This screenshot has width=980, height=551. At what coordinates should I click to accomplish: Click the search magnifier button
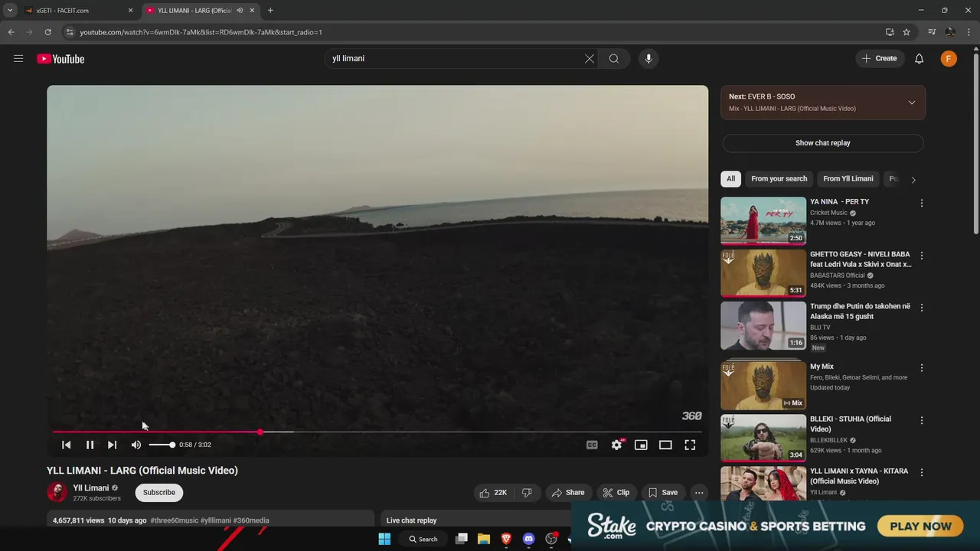614,59
